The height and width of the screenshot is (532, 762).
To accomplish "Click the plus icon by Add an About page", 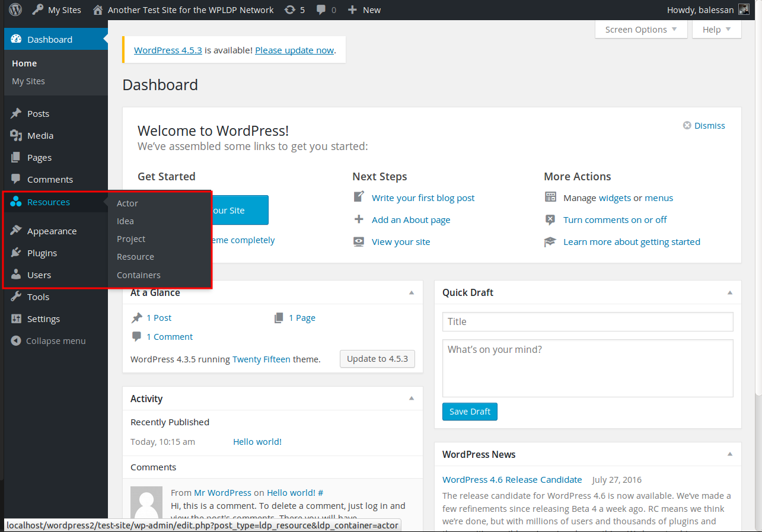I will click(359, 219).
